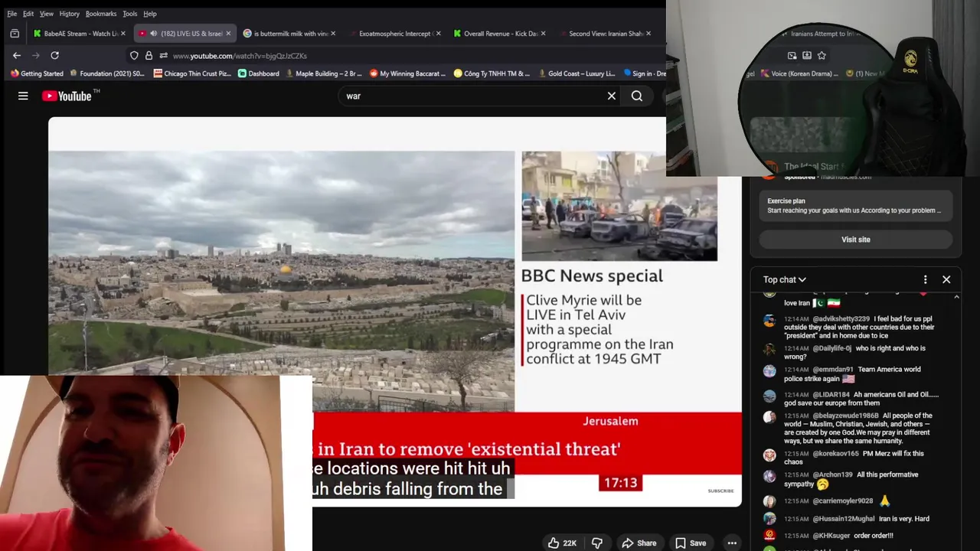The width and height of the screenshot is (980, 551).
Task: Click username @korekaov165 in chat
Action: tap(835, 453)
